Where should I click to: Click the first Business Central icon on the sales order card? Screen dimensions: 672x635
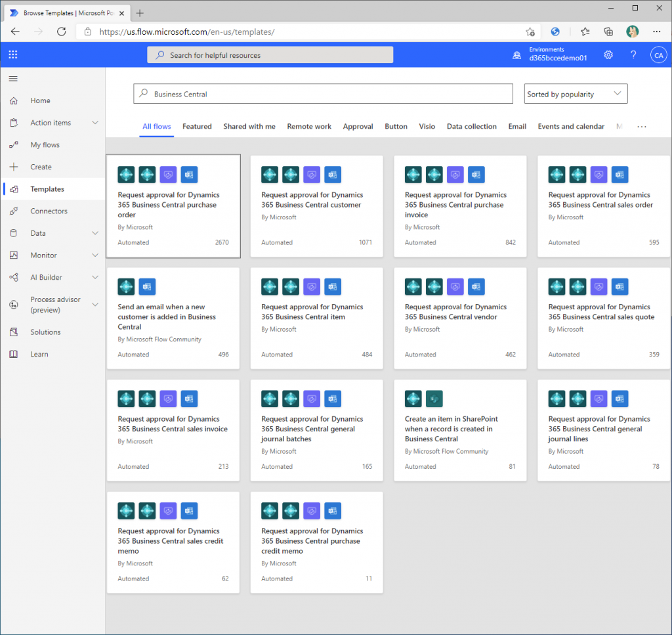(556, 175)
